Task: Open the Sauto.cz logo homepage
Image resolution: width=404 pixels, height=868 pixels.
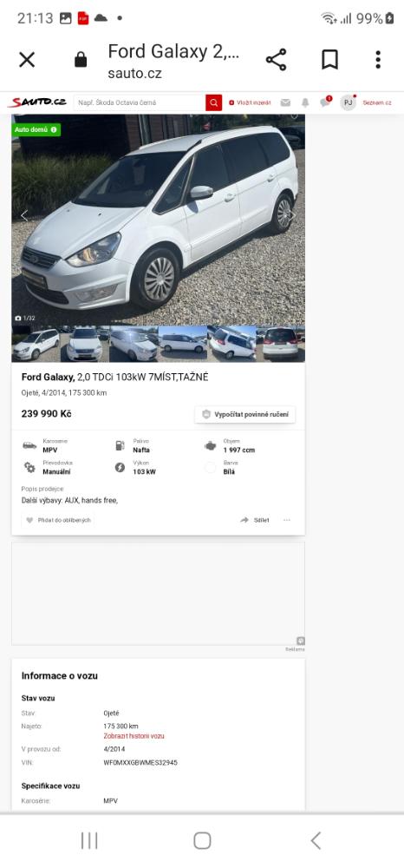Action: click(x=37, y=102)
